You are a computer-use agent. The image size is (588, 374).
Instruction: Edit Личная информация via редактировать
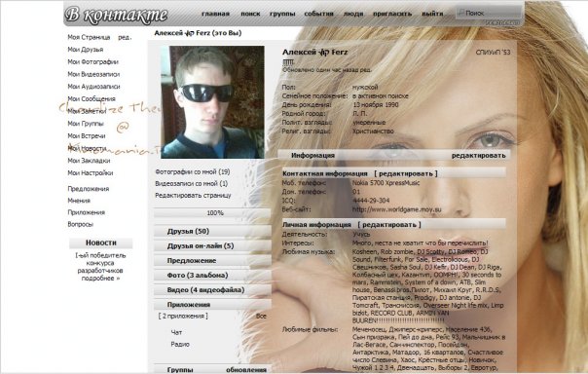click(x=389, y=225)
